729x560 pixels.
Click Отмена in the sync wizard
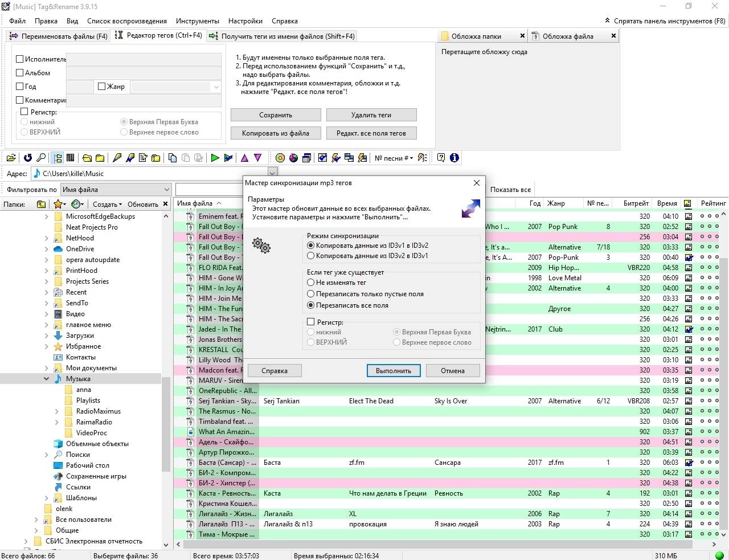pos(453,371)
